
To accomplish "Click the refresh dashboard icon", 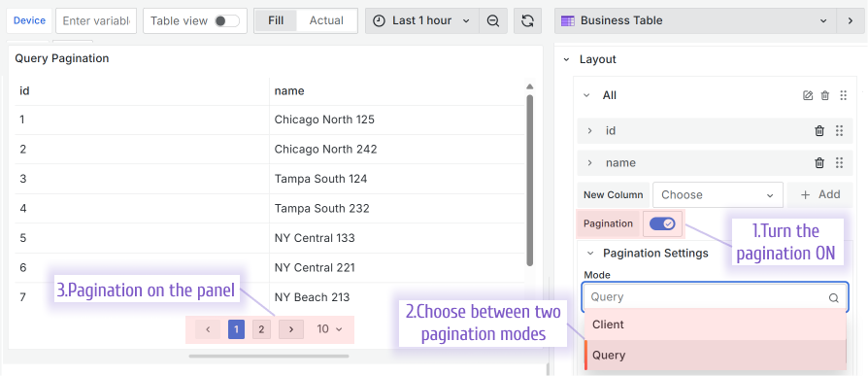I will 527,21.
